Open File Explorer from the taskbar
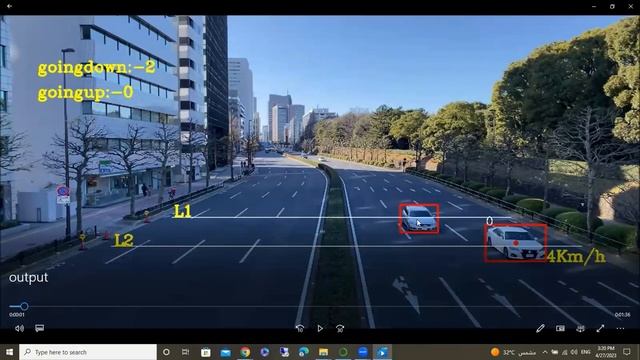 323,352
